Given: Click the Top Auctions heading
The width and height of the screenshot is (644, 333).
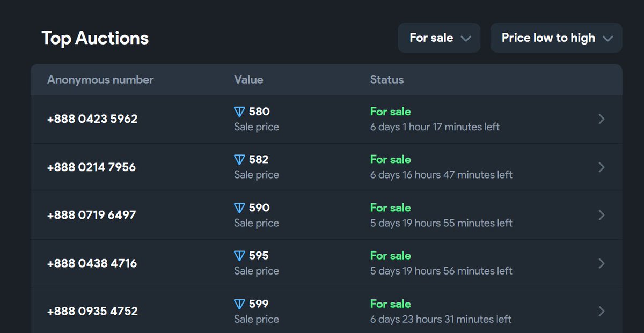Looking at the screenshot, I should pyautogui.click(x=95, y=38).
